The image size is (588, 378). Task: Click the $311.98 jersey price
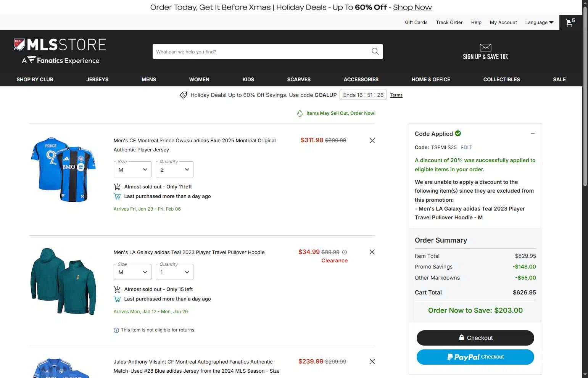tap(312, 140)
